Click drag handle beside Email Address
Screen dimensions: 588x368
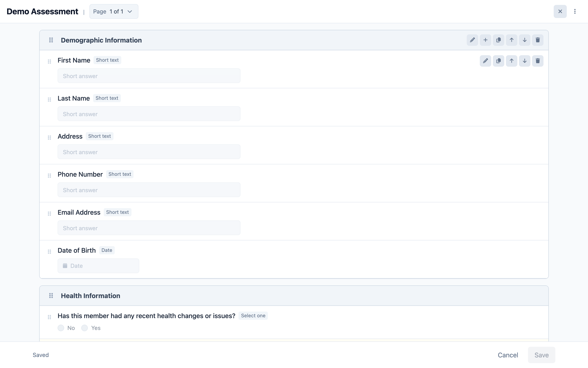click(x=49, y=213)
